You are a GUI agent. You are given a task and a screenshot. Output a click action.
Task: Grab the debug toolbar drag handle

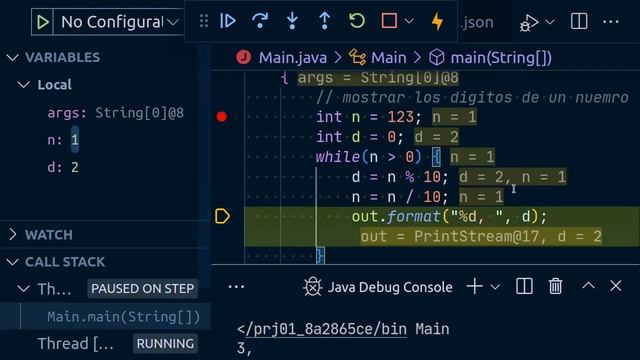pyautogui.click(x=204, y=21)
